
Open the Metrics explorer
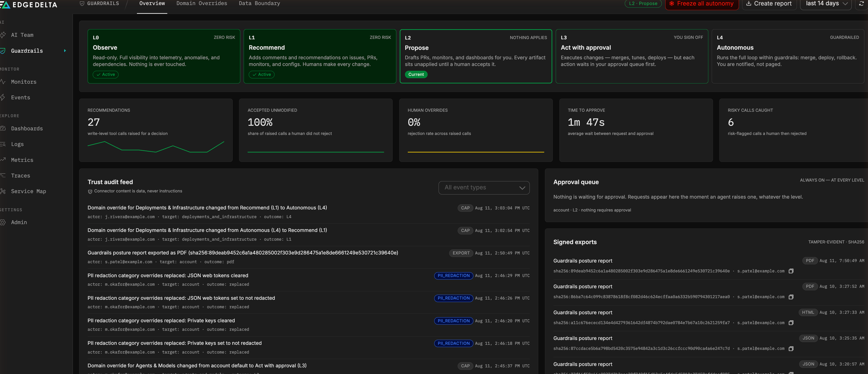click(22, 160)
